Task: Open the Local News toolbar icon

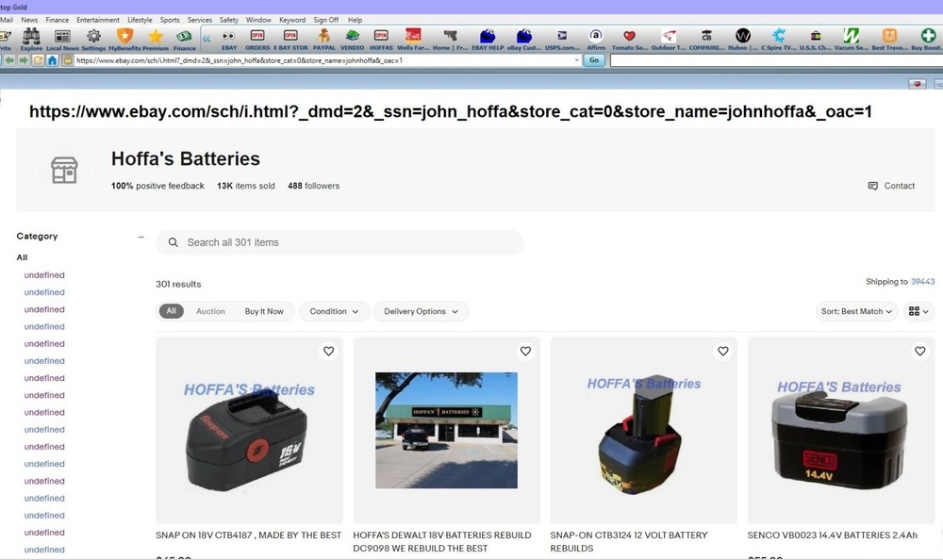Action: pyautogui.click(x=62, y=39)
